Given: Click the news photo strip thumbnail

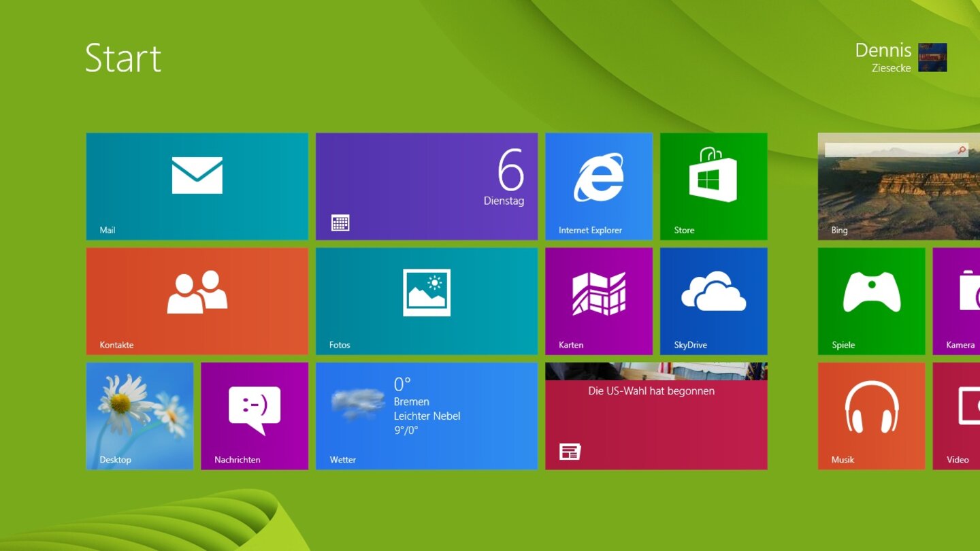Looking at the screenshot, I should tap(656, 371).
